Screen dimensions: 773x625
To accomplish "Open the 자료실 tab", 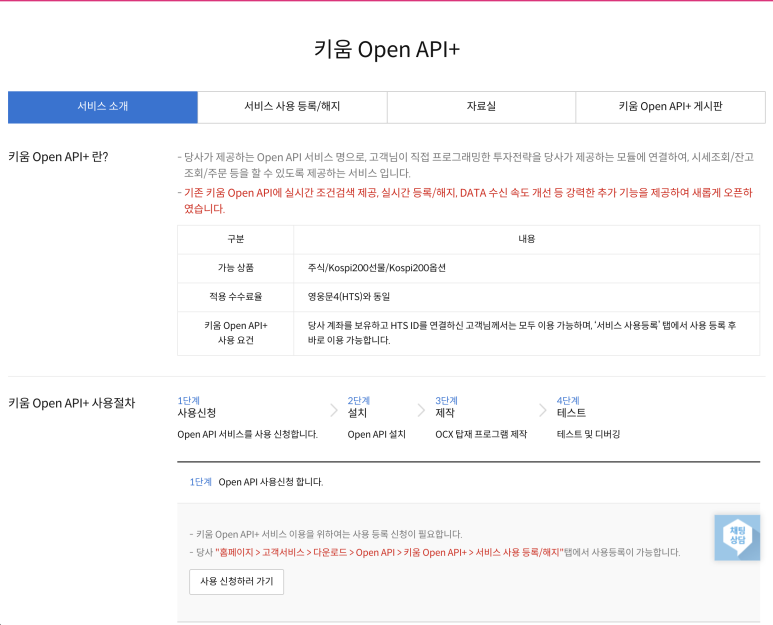I will (481, 106).
